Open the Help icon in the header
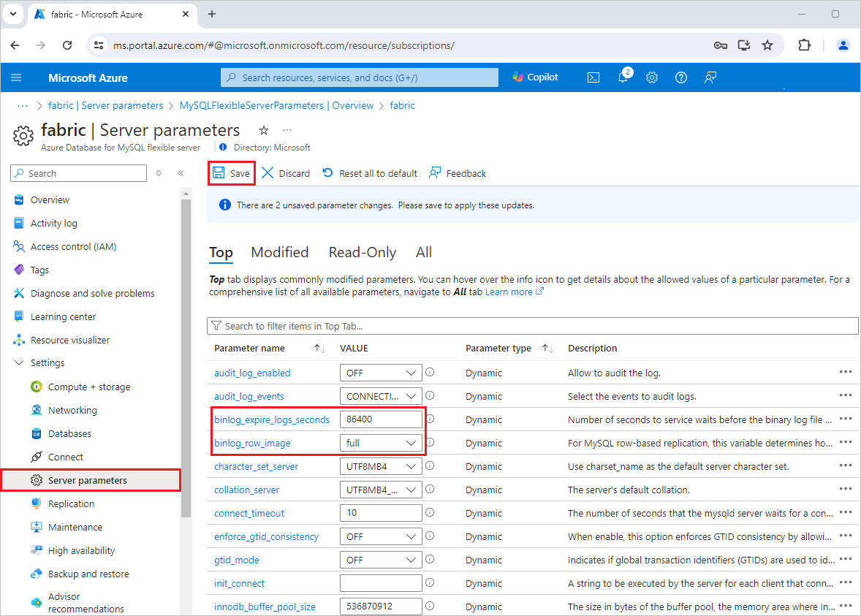861x616 pixels. [x=680, y=77]
